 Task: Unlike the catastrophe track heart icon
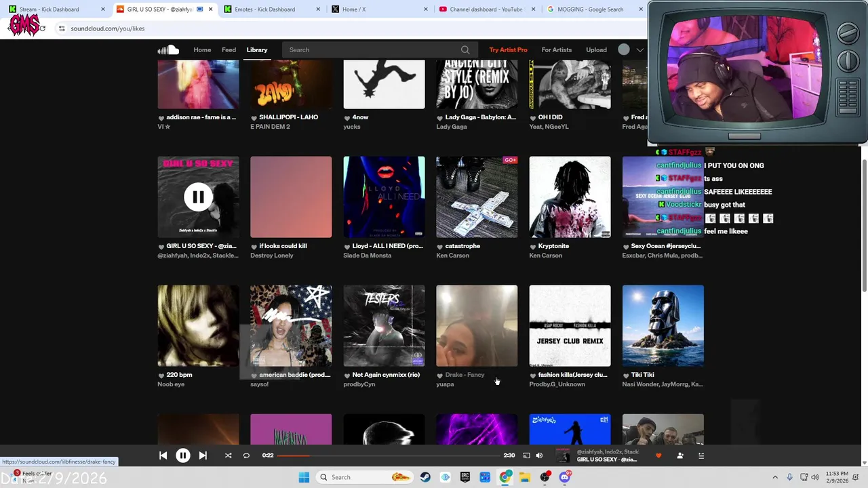(440, 247)
